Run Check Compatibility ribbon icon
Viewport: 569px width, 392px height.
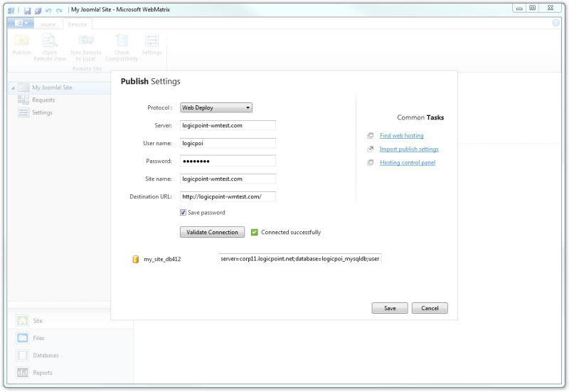pyautogui.click(x=122, y=41)
